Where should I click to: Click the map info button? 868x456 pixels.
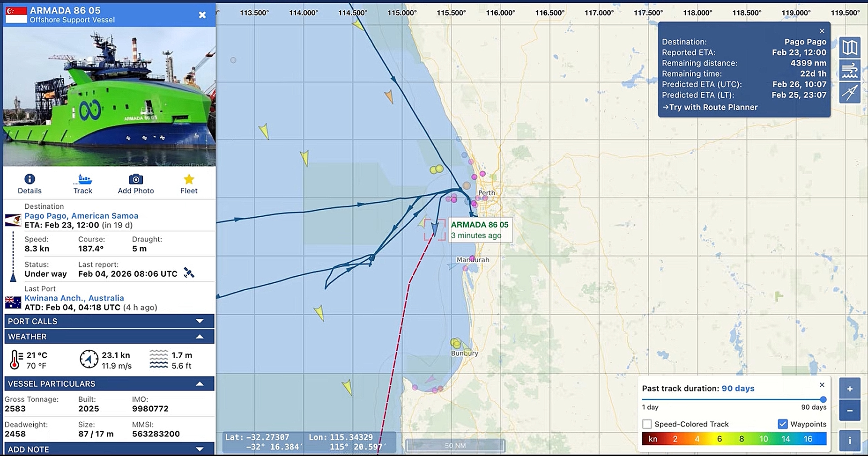[x=850, y=441]
